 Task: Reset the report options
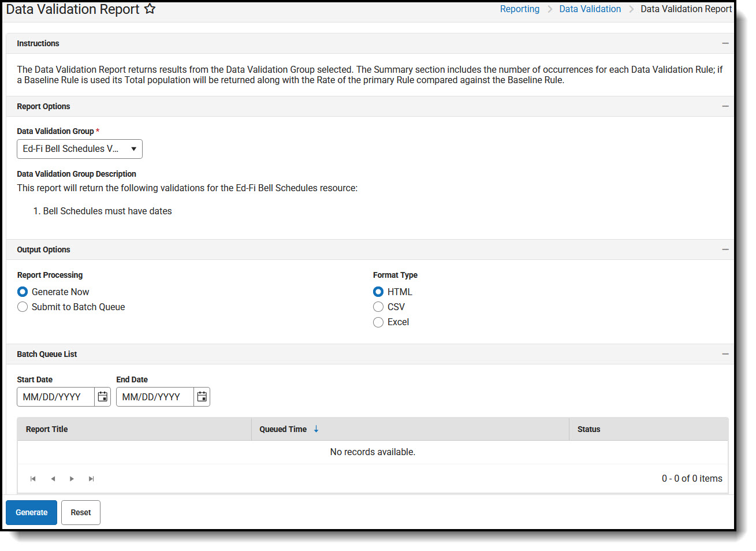click(80, 512)
